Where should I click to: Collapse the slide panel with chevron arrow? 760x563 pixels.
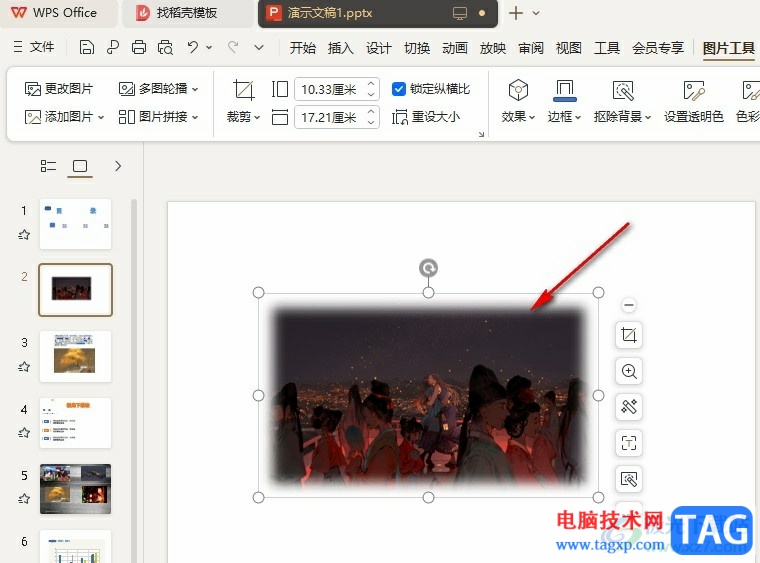pos(118,166)
